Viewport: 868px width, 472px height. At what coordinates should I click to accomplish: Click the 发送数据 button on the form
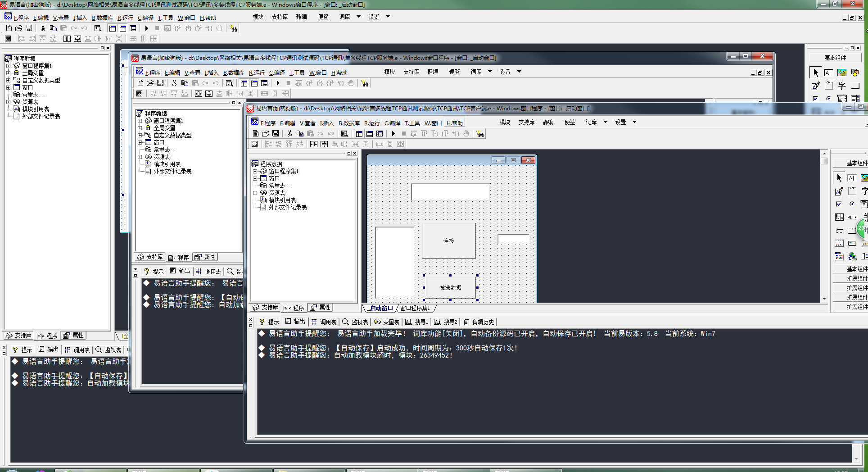[x=450, y=287]
